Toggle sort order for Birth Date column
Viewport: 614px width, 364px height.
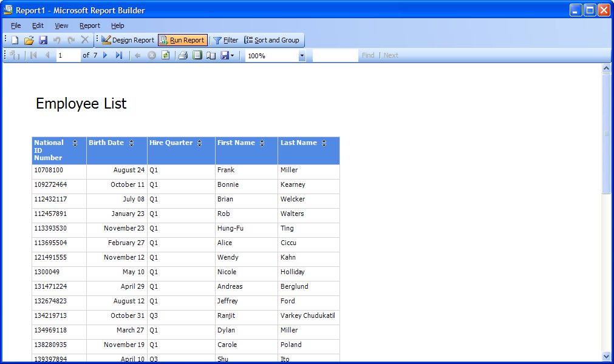(x=131, y=143)
